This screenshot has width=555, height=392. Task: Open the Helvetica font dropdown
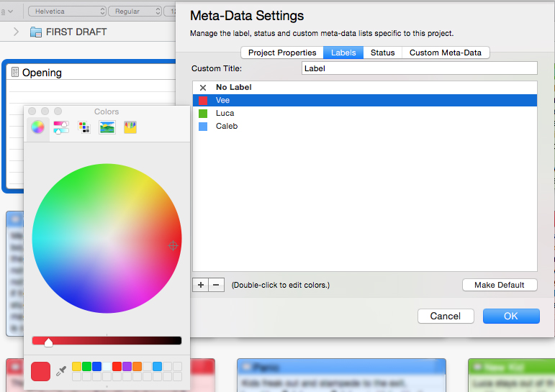click(67, 12)
